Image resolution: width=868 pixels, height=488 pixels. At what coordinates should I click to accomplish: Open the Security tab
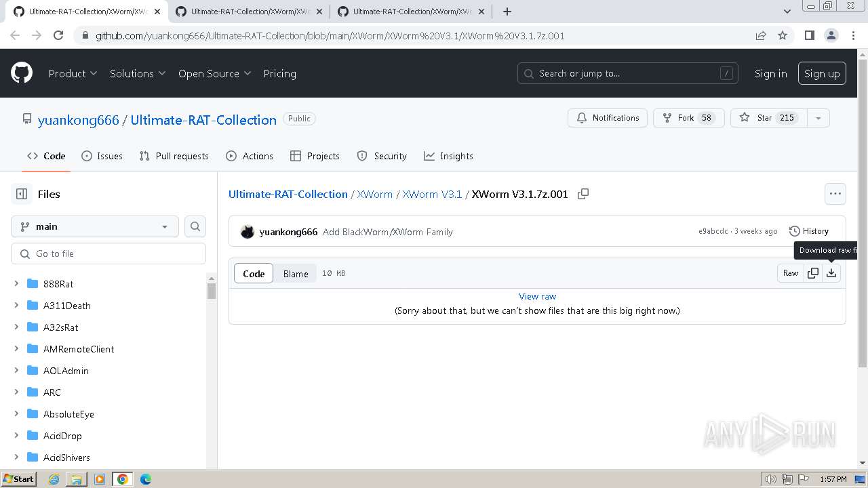(x=382, y=156)
